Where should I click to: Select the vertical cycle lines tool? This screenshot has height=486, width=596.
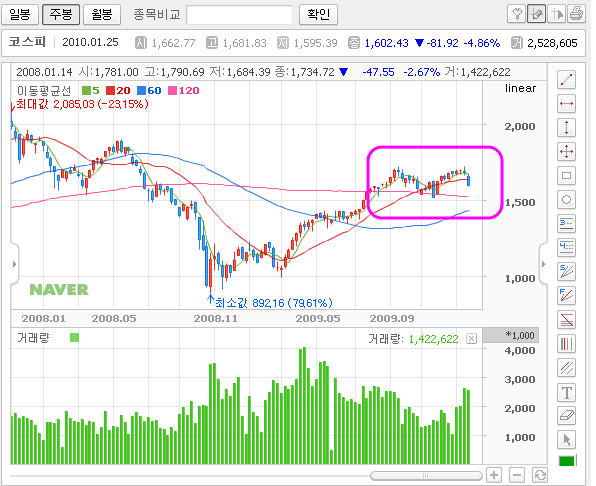[x=566, y=344]
